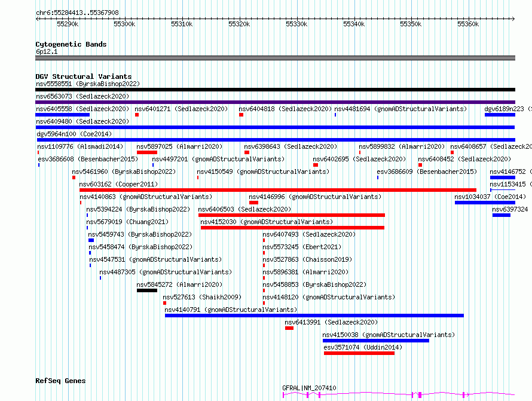This screenshot has width=532, height=401.
Task: Click nsv1153415 variant label
Action: tap(510, 184)
